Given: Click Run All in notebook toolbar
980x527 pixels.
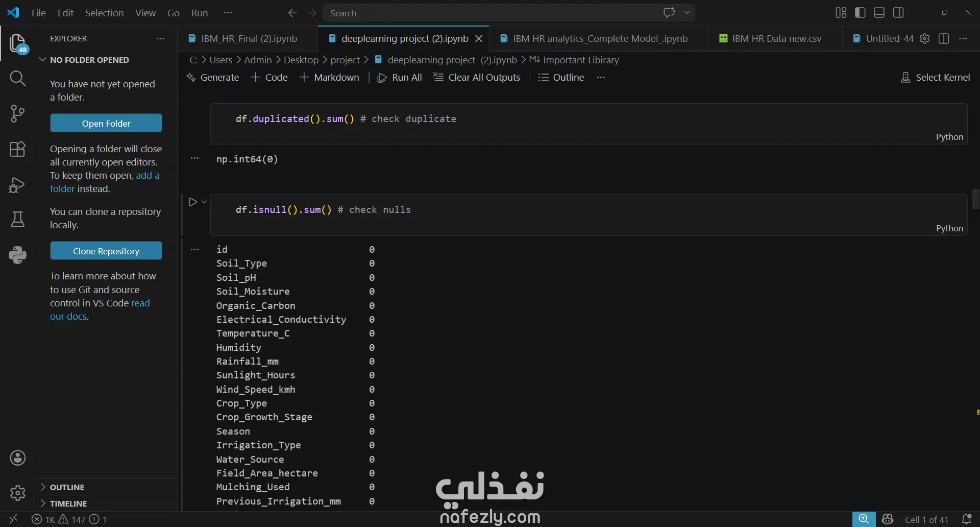Looking at the screenshot, I should 400,78.
